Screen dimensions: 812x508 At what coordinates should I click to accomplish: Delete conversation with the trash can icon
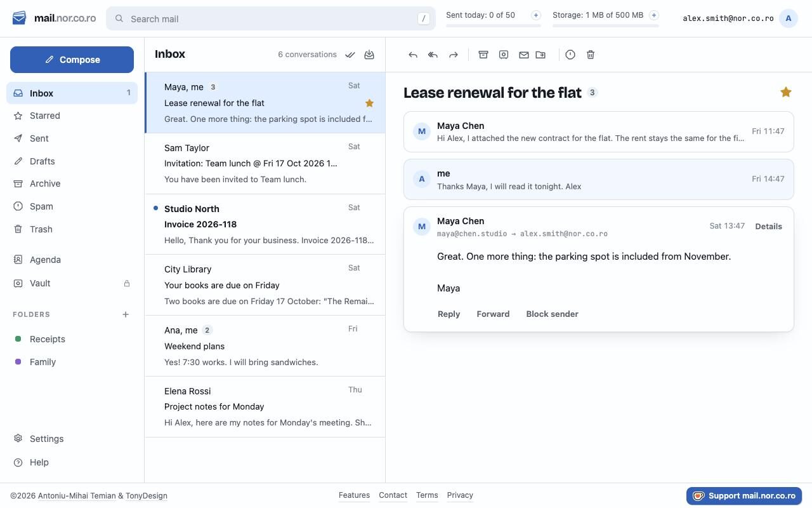(591, 55)
